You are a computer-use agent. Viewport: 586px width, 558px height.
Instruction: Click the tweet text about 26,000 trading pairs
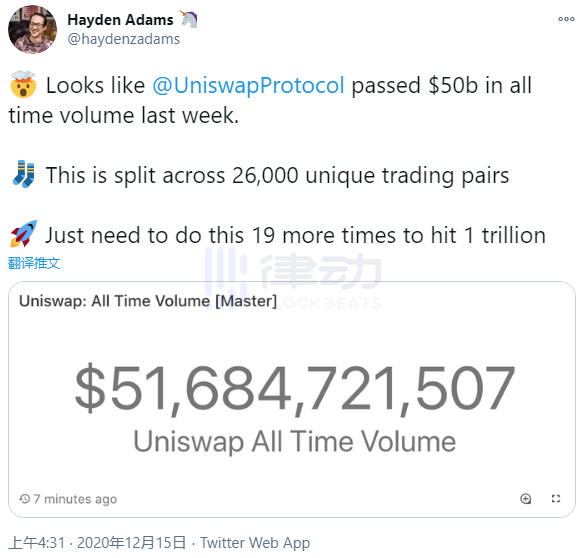pos(277,175)
